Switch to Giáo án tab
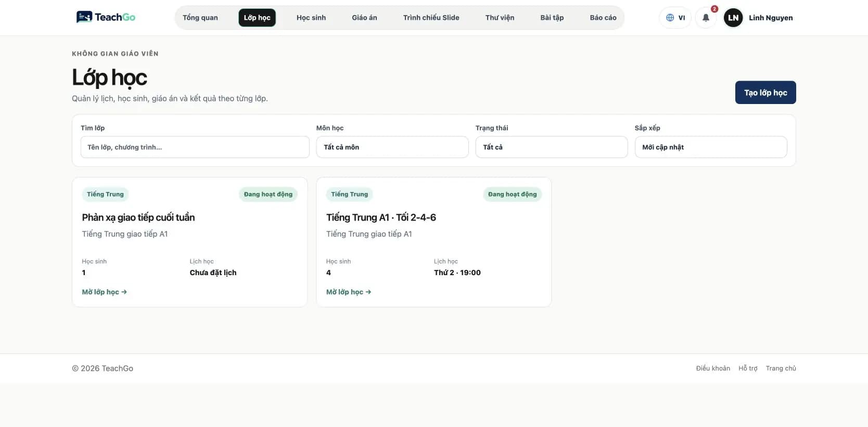Image resolution: width=868 pixels, height=427 pixels. click(364, 18)
